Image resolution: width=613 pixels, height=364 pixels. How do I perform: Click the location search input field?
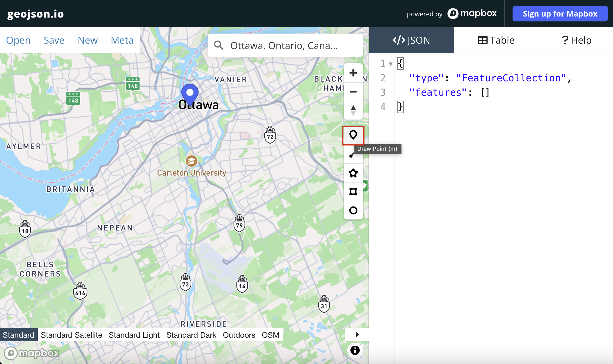[284, 45]
